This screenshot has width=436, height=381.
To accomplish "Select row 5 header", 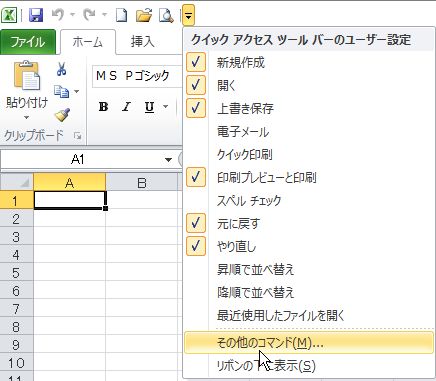I will click(16, 273).
